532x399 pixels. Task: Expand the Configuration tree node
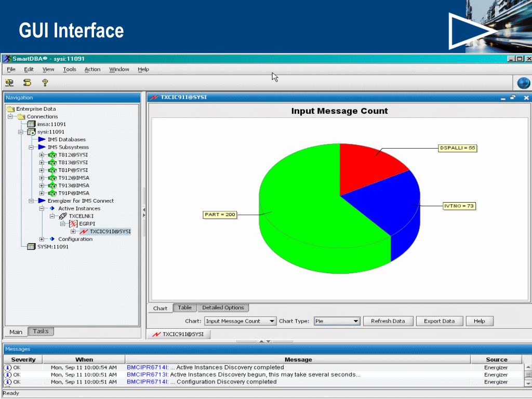(x=42, y=239)
